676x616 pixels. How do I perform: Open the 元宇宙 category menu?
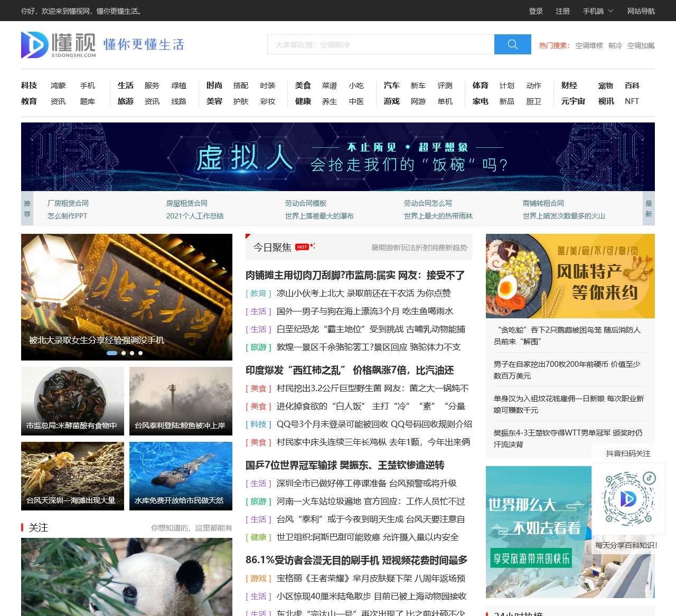pyautogui.click(x=573, y=101)
